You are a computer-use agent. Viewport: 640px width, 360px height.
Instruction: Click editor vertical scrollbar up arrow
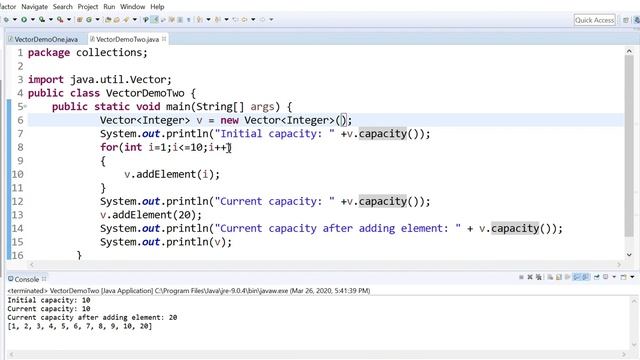(629, 51)
